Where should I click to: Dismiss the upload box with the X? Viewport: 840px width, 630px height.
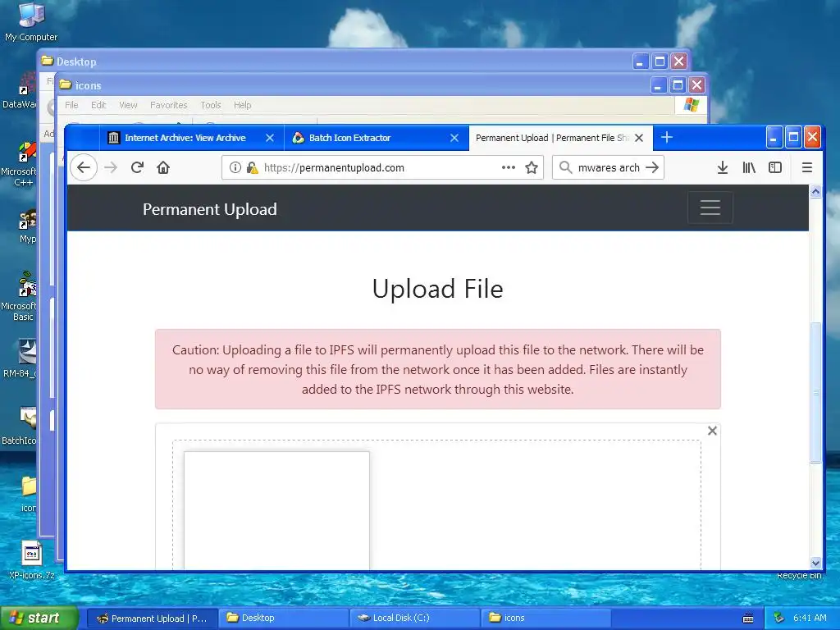[x=712, y=431]
